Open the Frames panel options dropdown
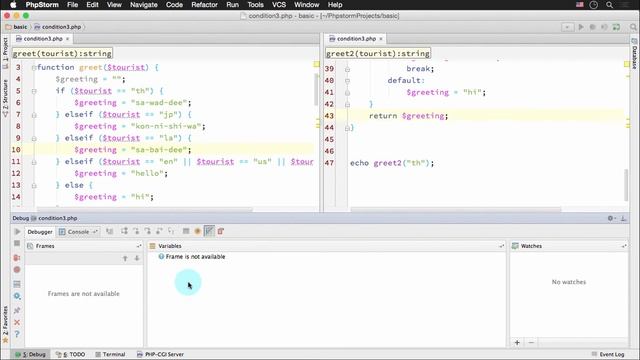This screenshot has height=360, width=640. pos(139,246)
